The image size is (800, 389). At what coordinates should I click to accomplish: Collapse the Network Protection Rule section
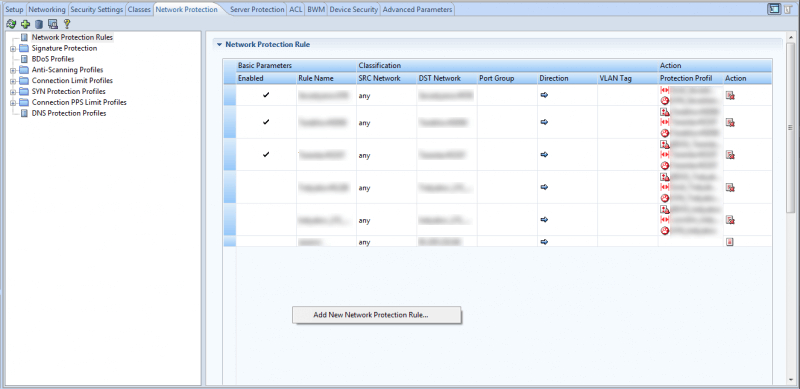pos(219,44)
